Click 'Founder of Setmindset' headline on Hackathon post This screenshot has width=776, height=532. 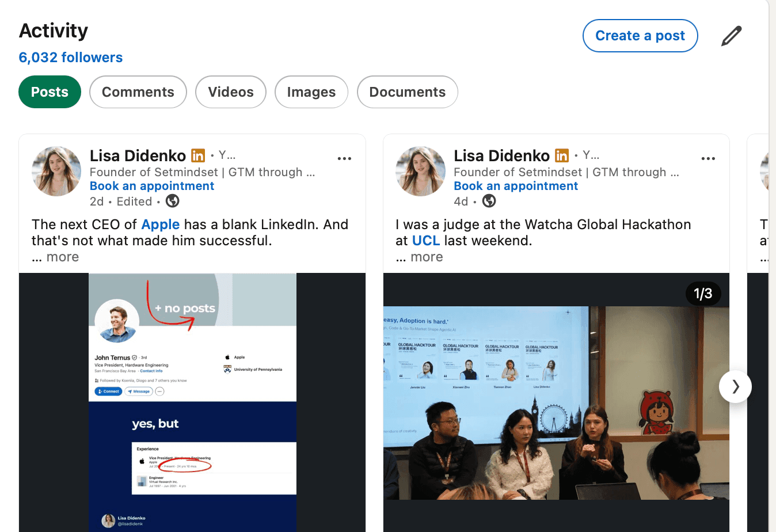point(566,172)
